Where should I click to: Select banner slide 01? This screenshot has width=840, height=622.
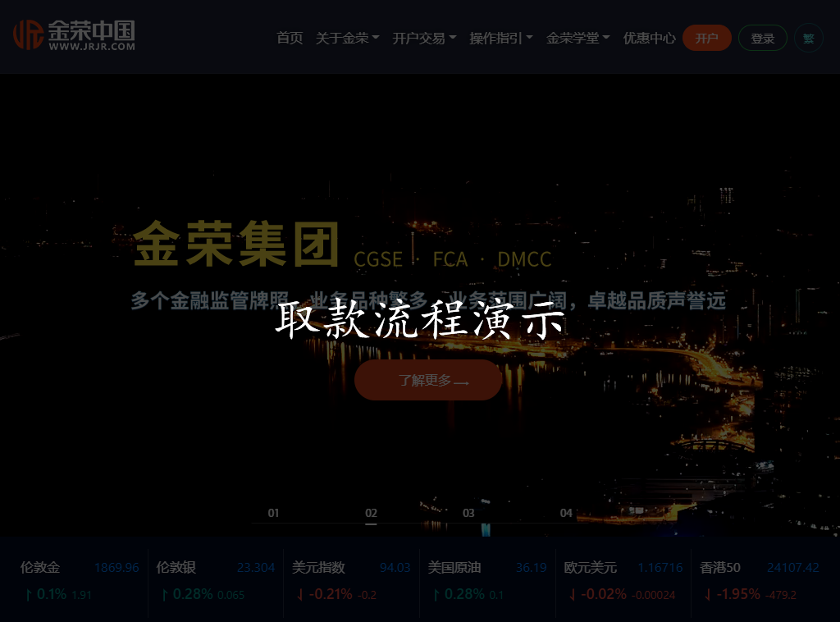click(x=273, y=513)
